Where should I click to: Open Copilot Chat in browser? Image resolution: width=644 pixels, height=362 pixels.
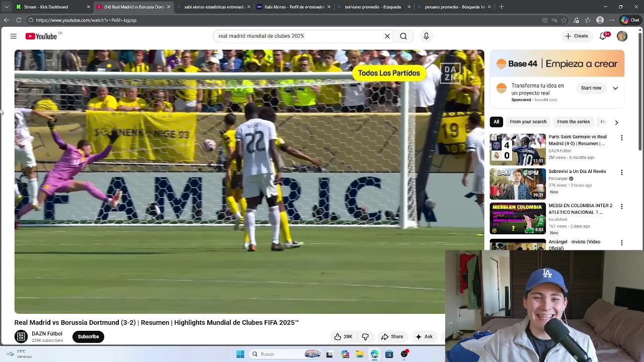[630, 20]
